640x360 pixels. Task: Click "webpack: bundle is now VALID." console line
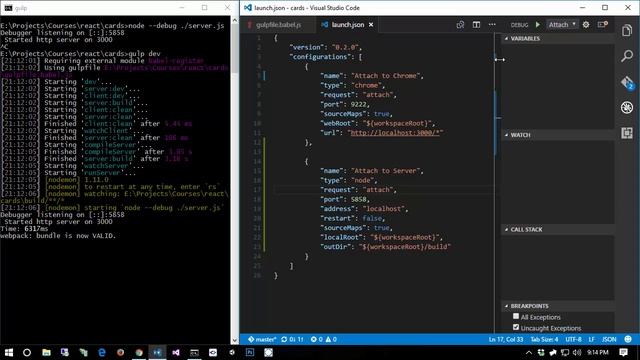tap(58, 236)
